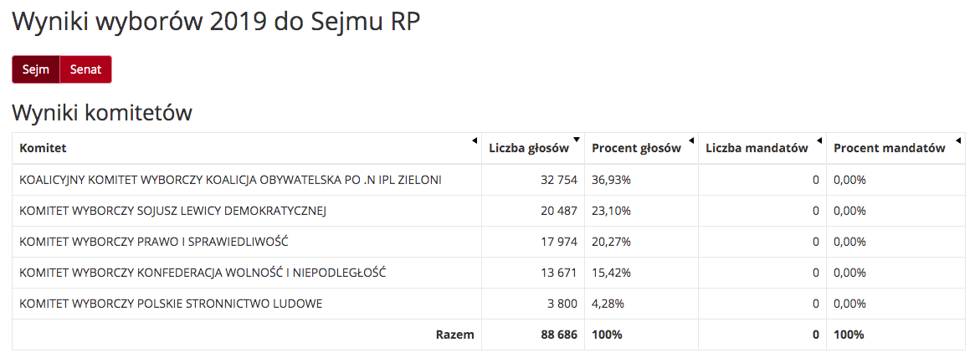
Task: Select the Koalicja Obywatelska committee row
Action: pyautogui.click(x=230, y=180)
